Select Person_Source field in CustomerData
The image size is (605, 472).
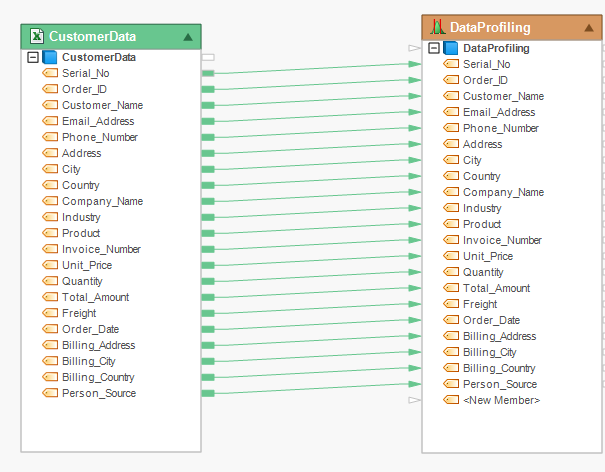[x=99, y=393]
